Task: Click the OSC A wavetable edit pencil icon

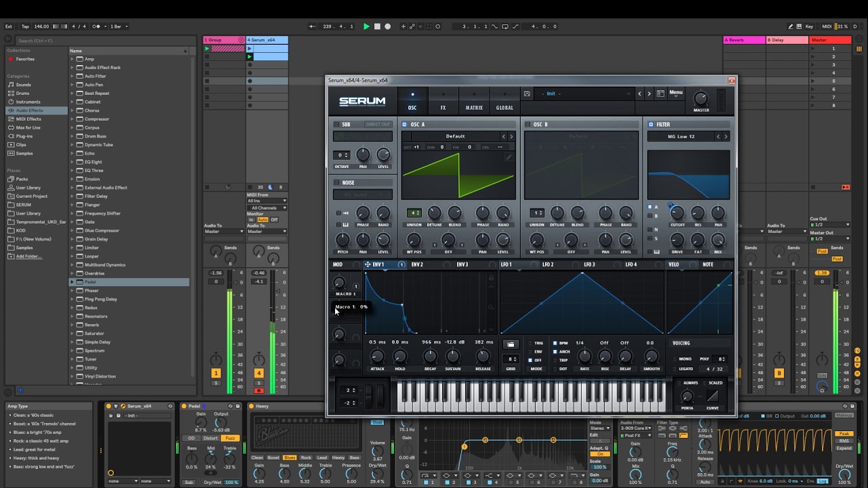Action: pos(509,157)
